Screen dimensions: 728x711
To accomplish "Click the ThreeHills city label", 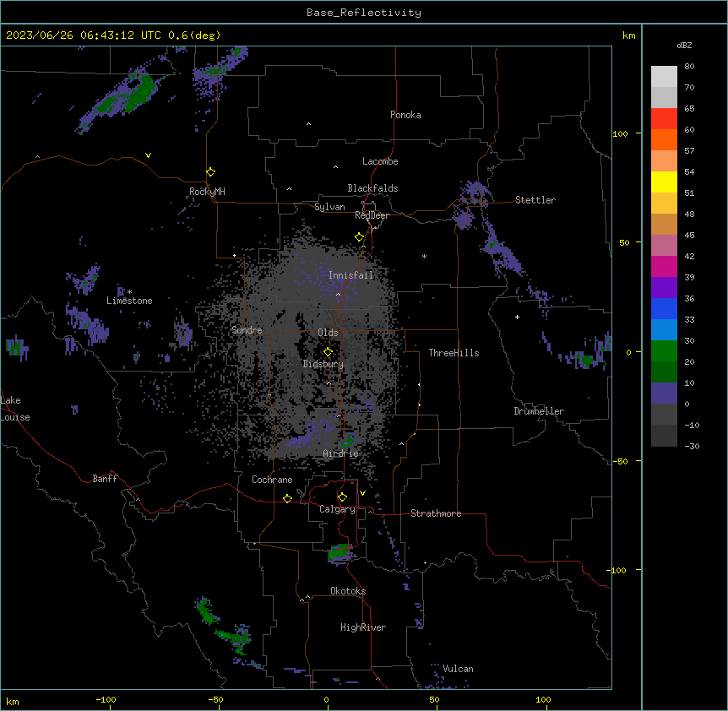I will [454, 353].
